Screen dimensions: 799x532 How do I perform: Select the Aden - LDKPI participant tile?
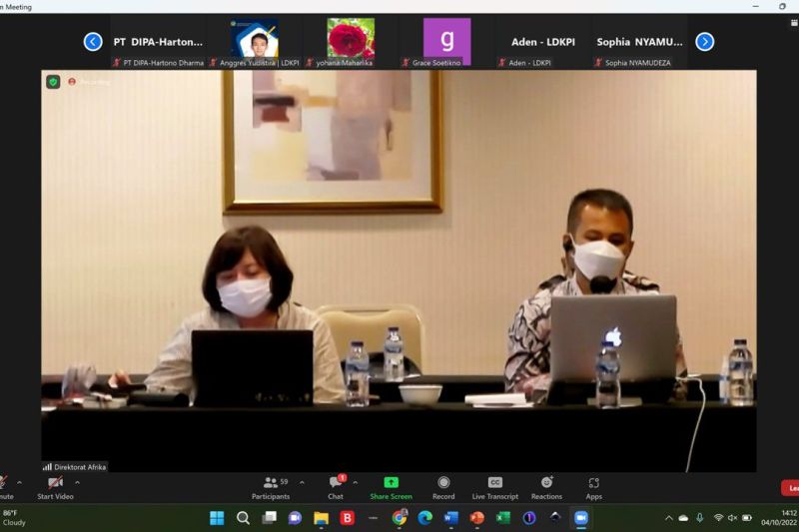(x=543, y=42)
